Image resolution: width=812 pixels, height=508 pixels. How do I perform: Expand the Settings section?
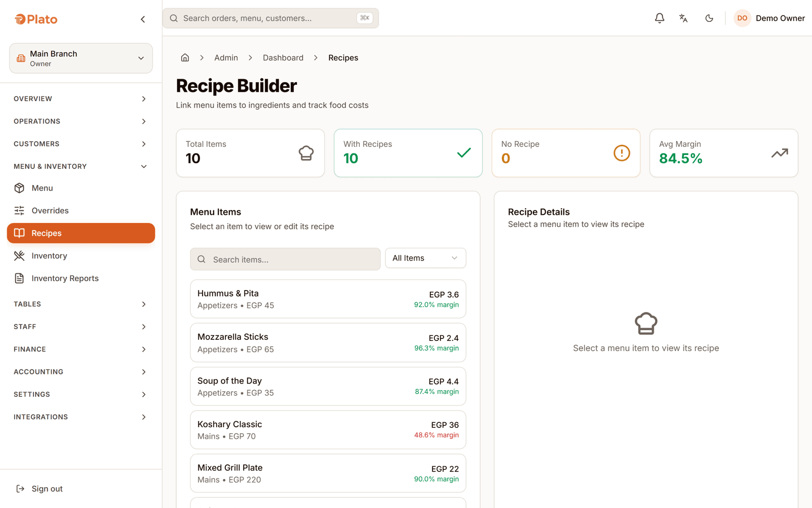81,394
